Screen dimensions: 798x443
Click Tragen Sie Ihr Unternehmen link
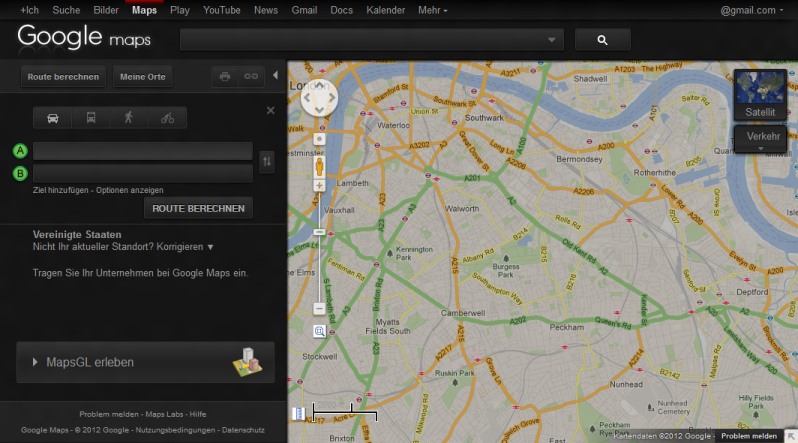(x=140, y=273)
